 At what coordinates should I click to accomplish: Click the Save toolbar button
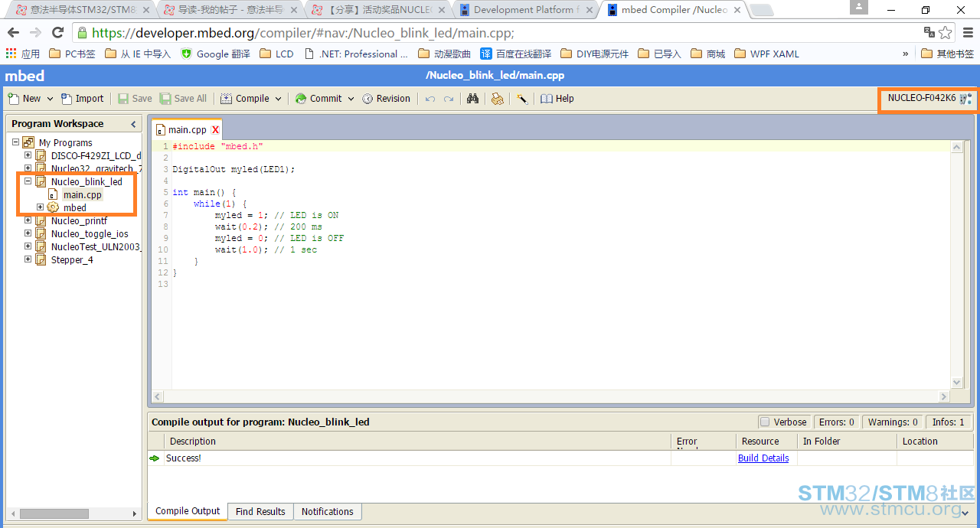(x=135, y=99)
